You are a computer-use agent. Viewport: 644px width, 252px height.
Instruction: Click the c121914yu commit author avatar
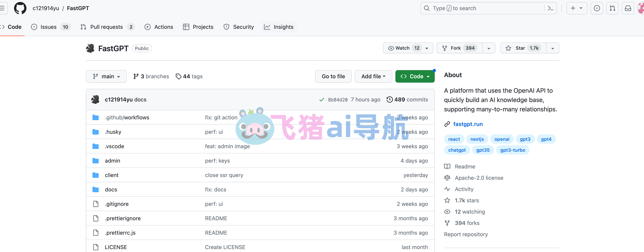coord(95,100)
